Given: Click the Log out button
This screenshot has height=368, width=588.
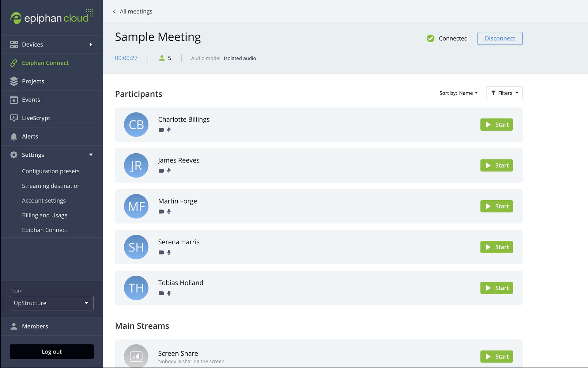Looking at the screenshot, I should click(52, 351).
